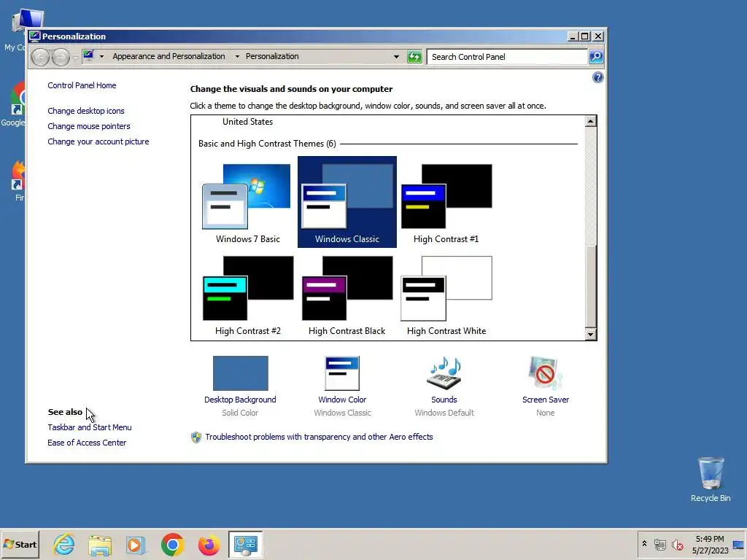Click Appearance and Personalization breadcrumb
Image resolution: width=747 pixels, height=560 pixels.
(169, 56)
